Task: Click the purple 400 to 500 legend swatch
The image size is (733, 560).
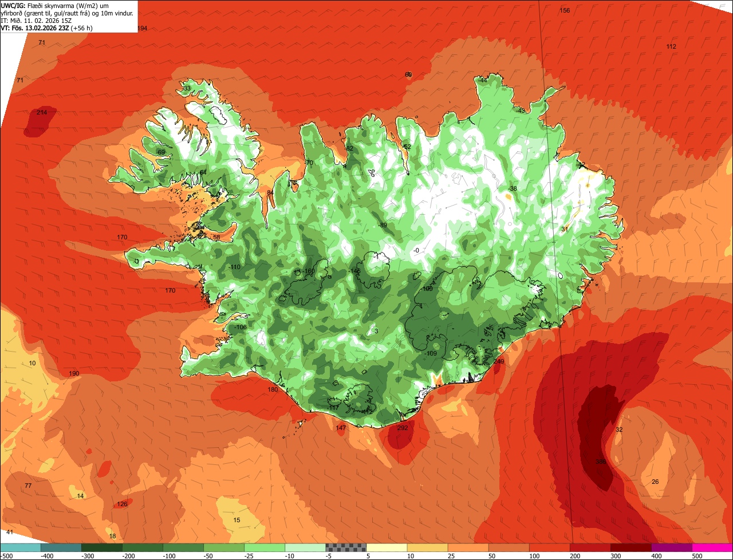Action: [671, 547]
